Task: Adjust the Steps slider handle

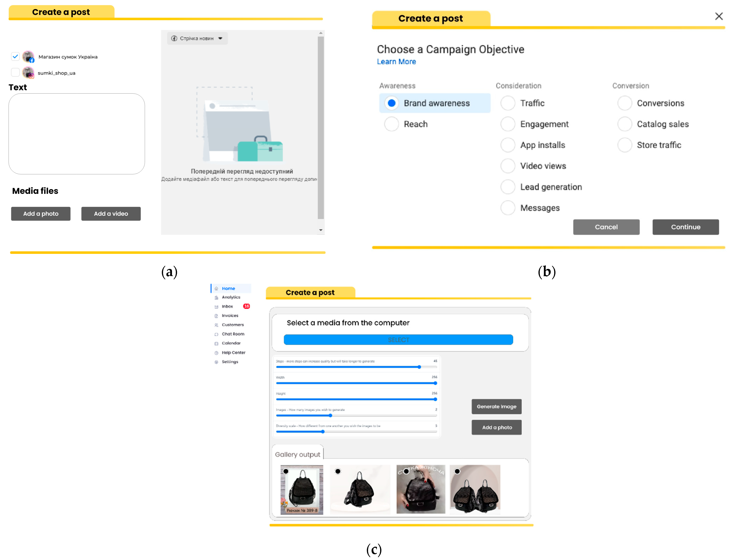Action: 419,367
